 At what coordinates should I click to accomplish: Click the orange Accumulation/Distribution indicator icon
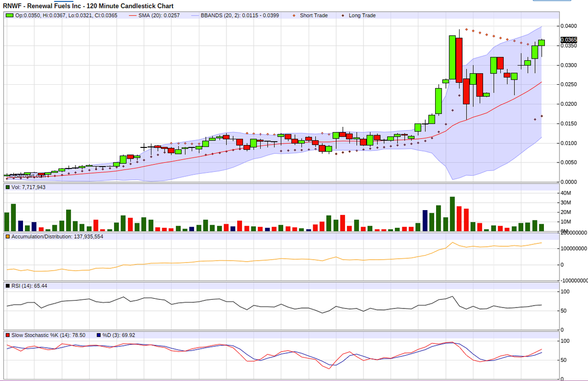pyautogui.click(x=7, y=237)
